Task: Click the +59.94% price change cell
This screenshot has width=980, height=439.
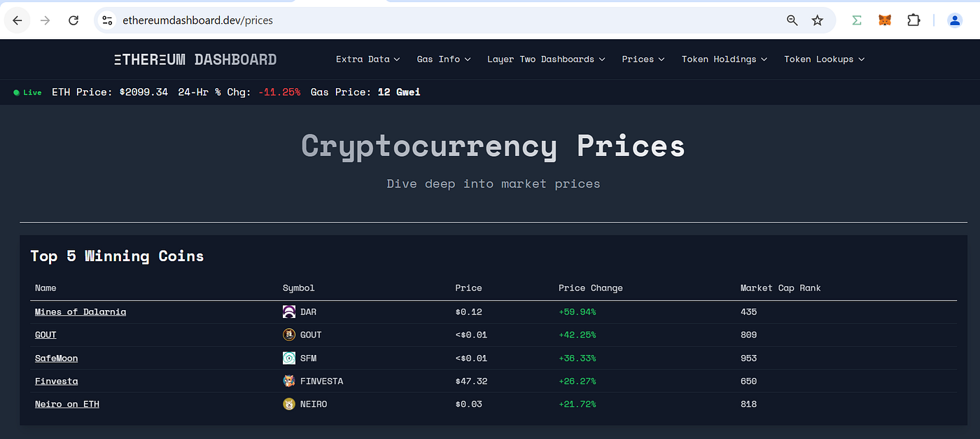Action: tap(577, 312)
